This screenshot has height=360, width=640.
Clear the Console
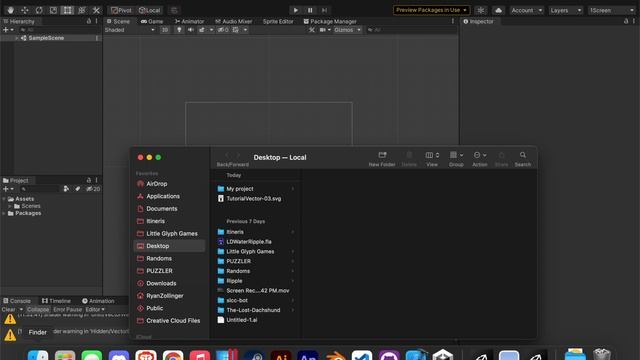8,309
